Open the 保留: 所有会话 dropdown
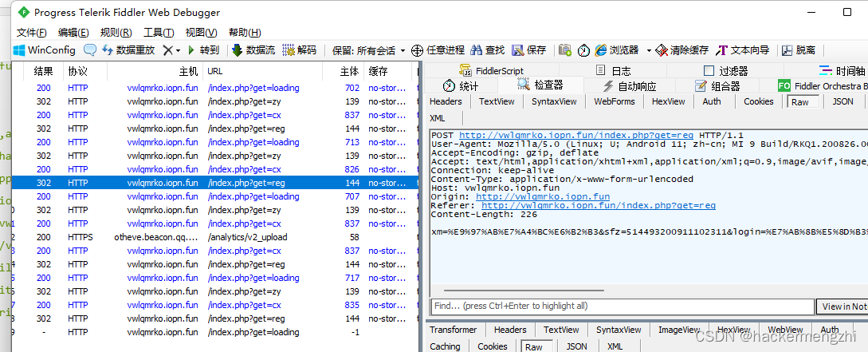This screenshot has width=868, height=352. (x=369, y=50)
